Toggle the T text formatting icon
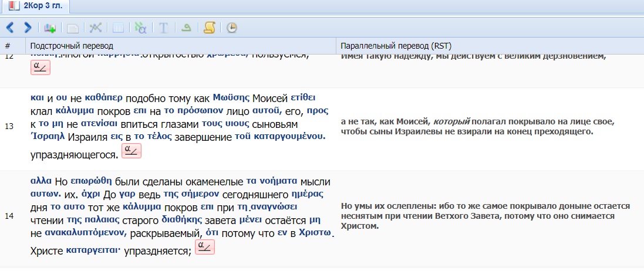This screenshot has width=644, height=271. (164, 28)
